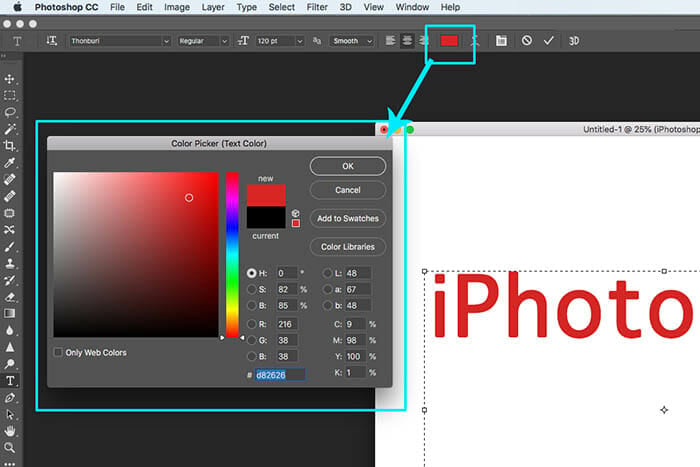Click the saturation field showing 82
The height and width of the screenshot is (467, 700).
287,289
